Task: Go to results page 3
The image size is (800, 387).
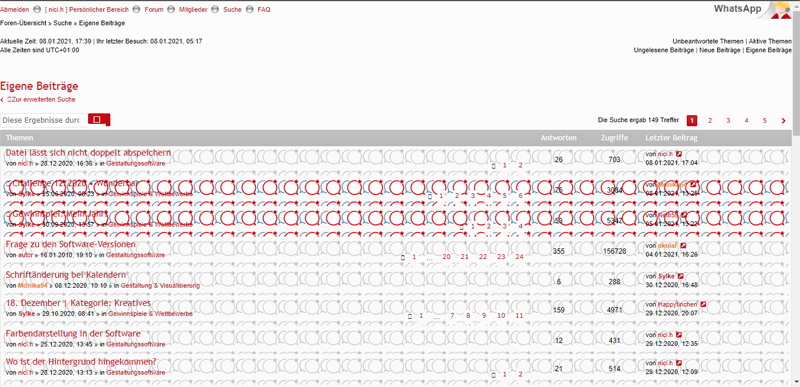Action: point(728,121)
